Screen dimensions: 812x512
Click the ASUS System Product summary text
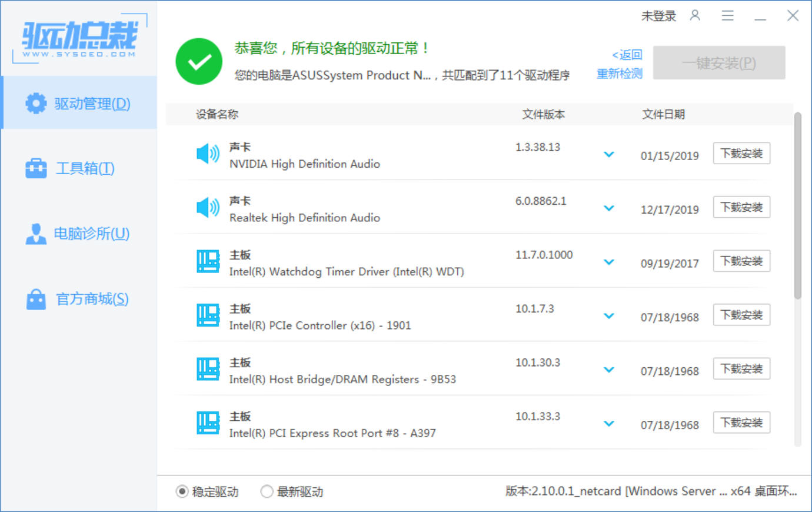pyautogui.click(x=402, y=75)
